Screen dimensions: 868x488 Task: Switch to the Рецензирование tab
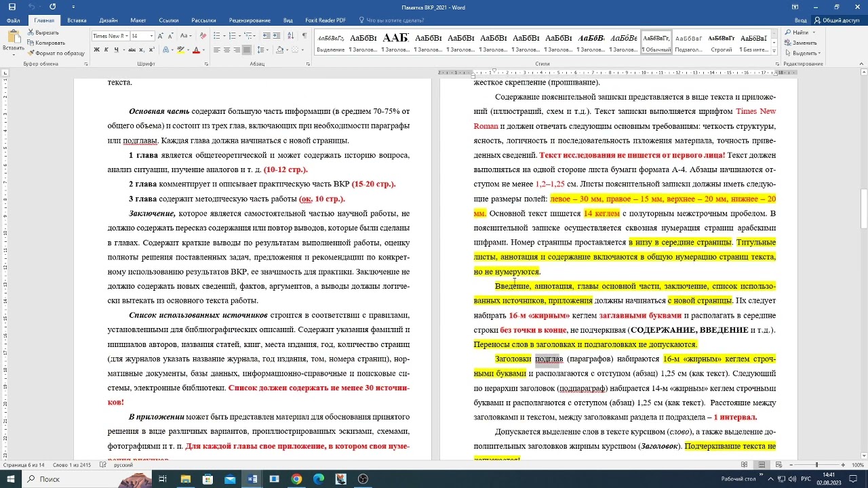tap(250, 20)
